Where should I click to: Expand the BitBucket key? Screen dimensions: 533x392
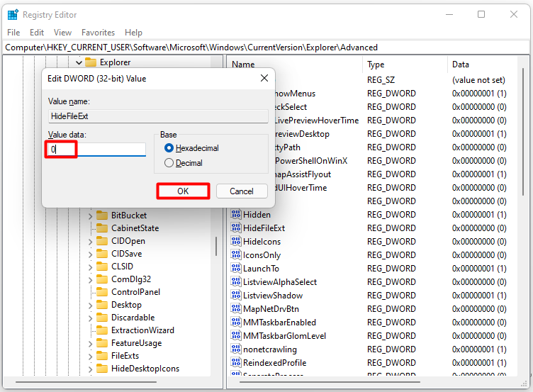coord(91,216)
